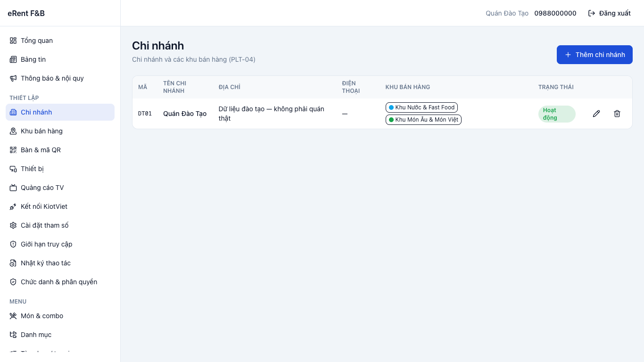Click the TRẠNG THÁI column header
Image resolution: width=644 pixels, height=362 pixels.
pyautogui.click(x=556, y=87)
